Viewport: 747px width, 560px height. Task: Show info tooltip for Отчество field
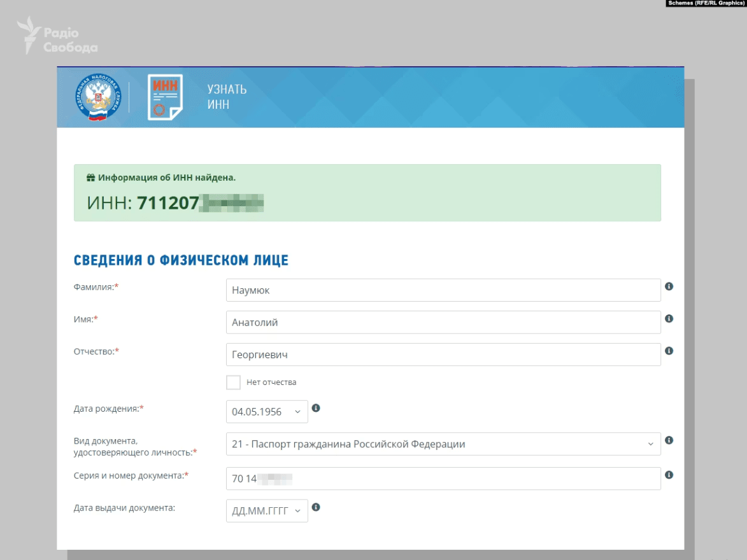pos(669,351)
